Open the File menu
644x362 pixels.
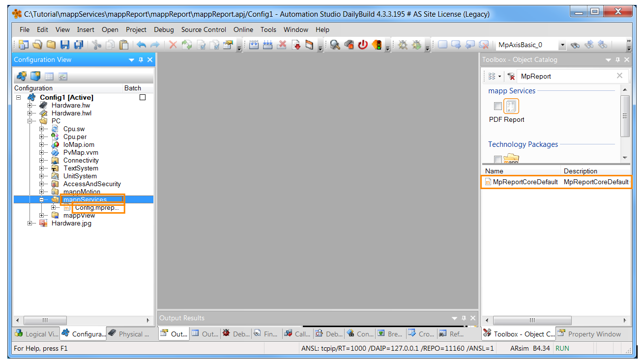click(x=25, y=29)
